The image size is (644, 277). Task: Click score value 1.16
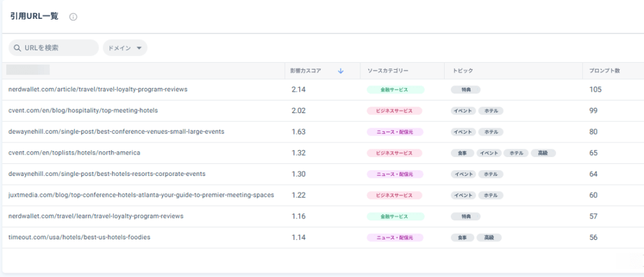tap(299, 216)
